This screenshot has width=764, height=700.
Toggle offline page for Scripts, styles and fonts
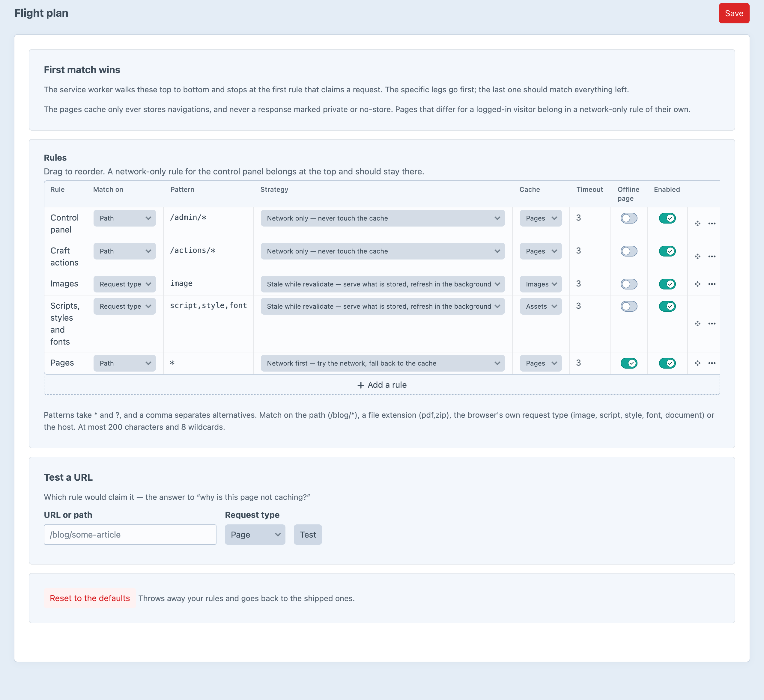pos(629,306)
